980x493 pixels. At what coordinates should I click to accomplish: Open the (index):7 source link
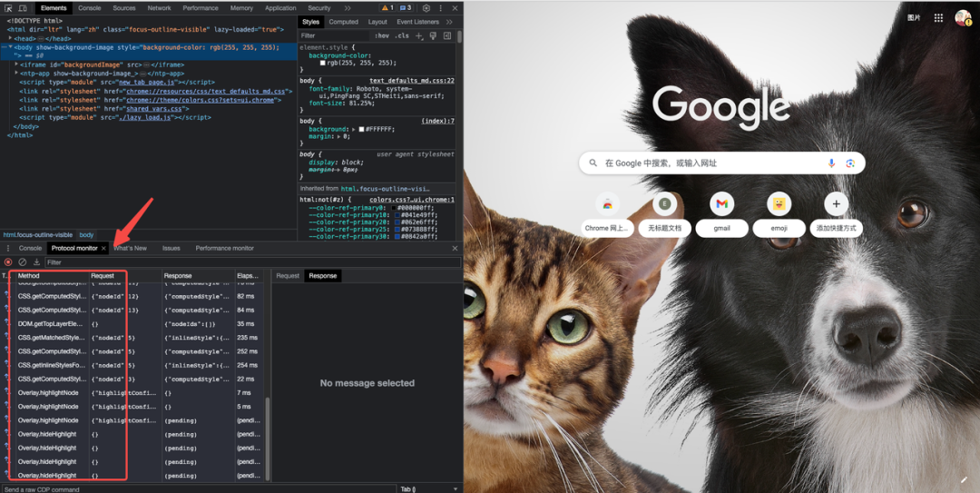(x=437, y=121)
